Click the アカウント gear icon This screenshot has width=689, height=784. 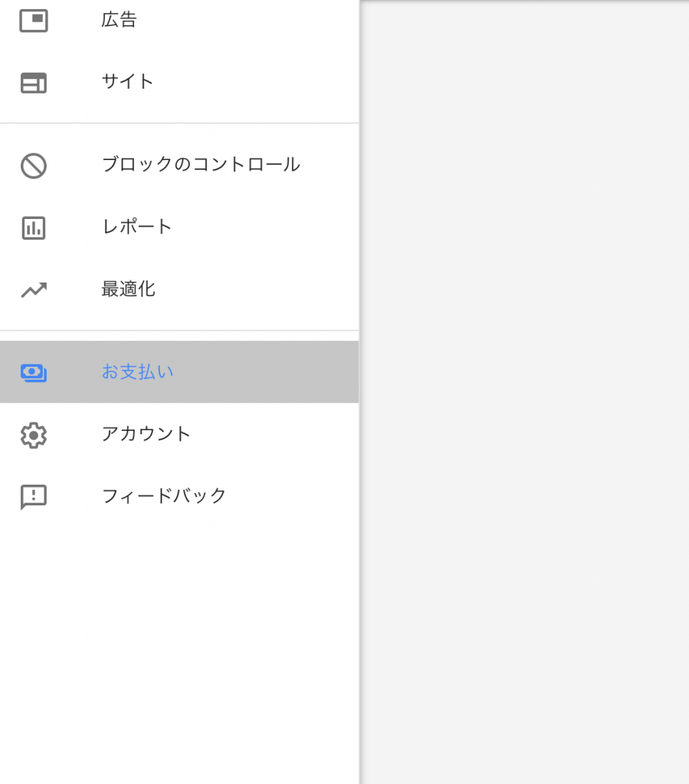pyautogui.click(x=34, y=435)
